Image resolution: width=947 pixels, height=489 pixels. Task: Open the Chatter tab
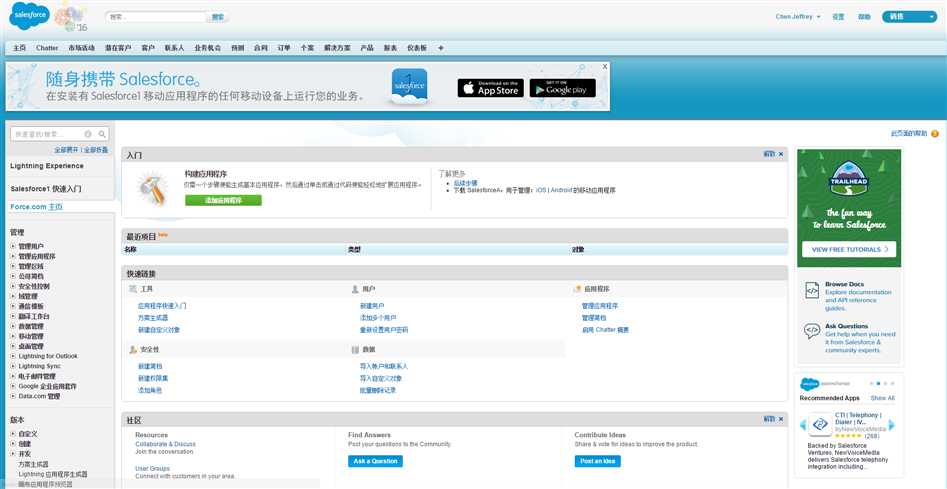click(x=47, y=48)
